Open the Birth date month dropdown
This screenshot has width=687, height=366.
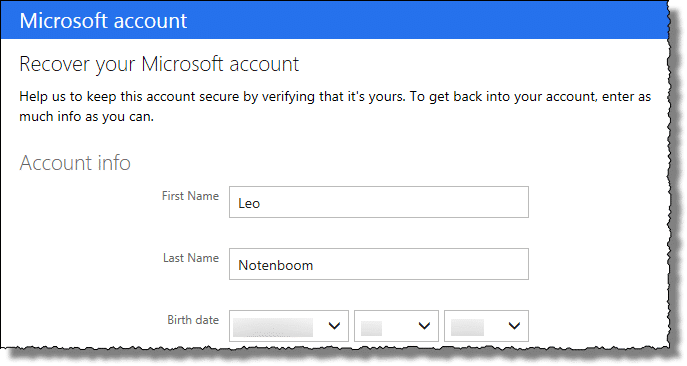(289, 326)
